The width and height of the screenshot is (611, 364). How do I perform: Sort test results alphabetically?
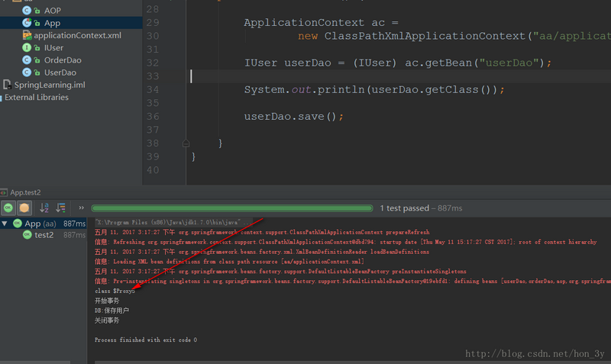(x=44, y=208)
